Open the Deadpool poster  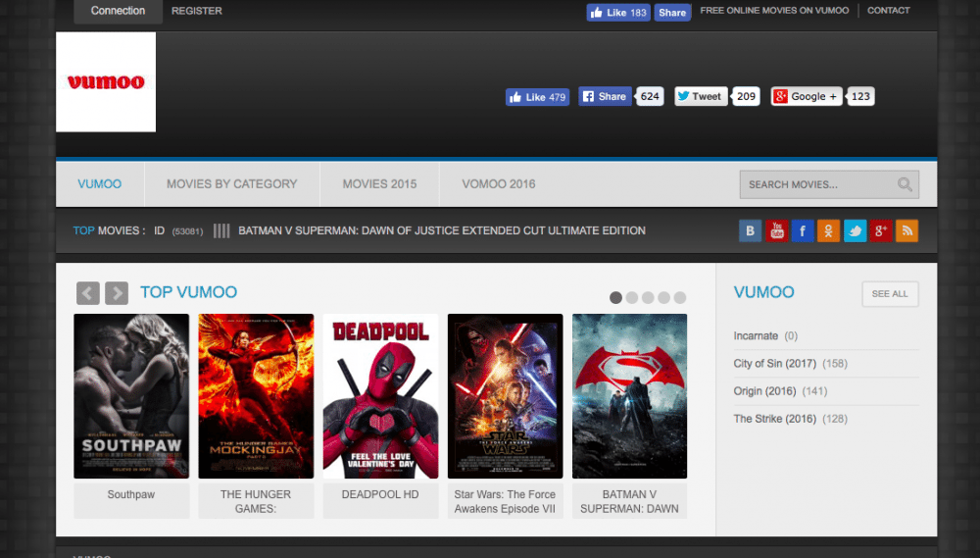380,396
